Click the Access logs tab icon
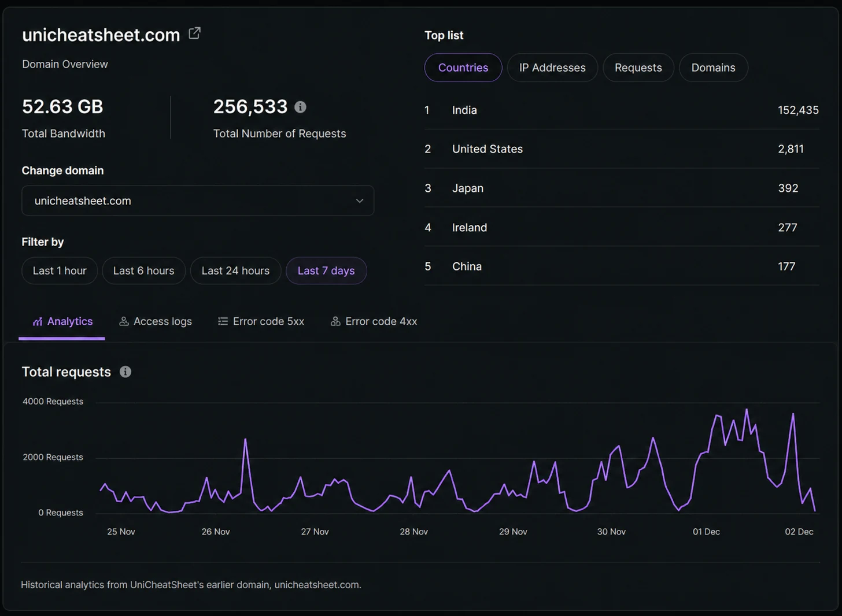 124,321
